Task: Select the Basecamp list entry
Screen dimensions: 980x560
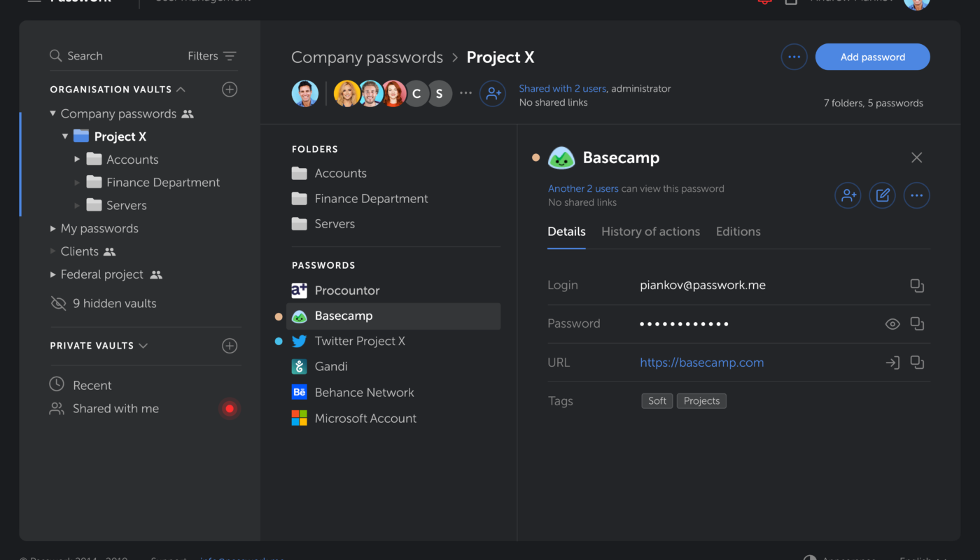Action: pyautogui.click(x=393, y=316)
